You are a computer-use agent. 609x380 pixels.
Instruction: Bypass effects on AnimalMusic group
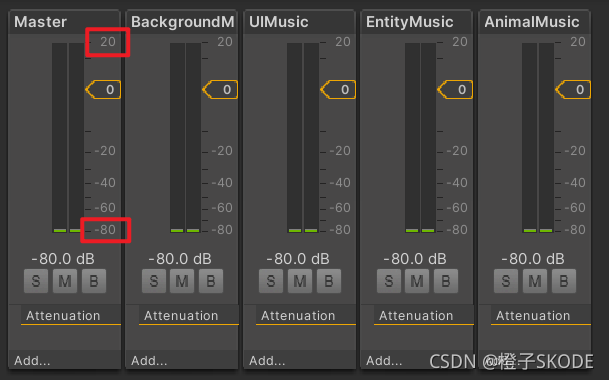pos(564,281)
